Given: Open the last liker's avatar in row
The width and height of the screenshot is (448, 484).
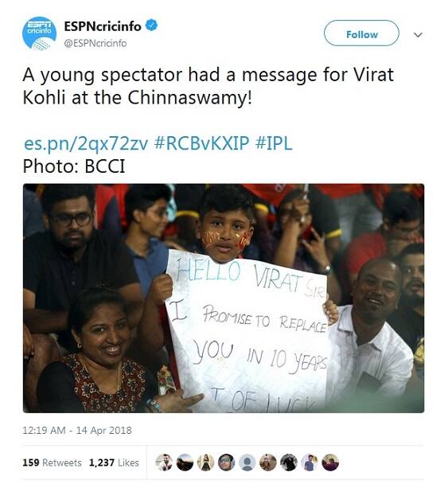Looking at the screenshot, I should click(x=330, y=463).
